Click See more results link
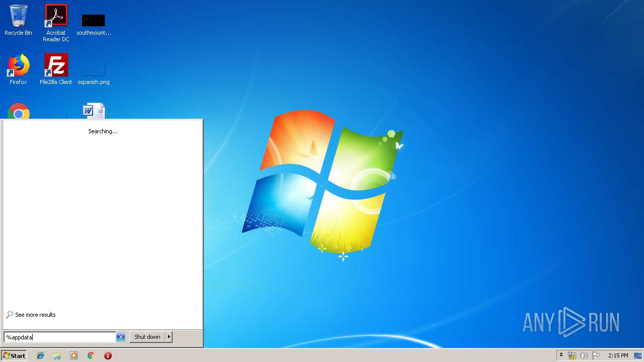This screenshot has width=644, height=362. [31, 315]
